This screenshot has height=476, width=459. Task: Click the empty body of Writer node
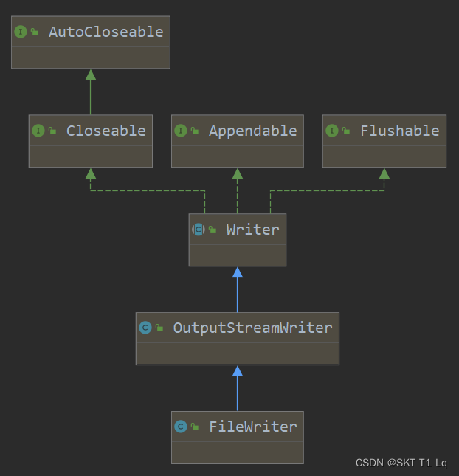point(237,255)
